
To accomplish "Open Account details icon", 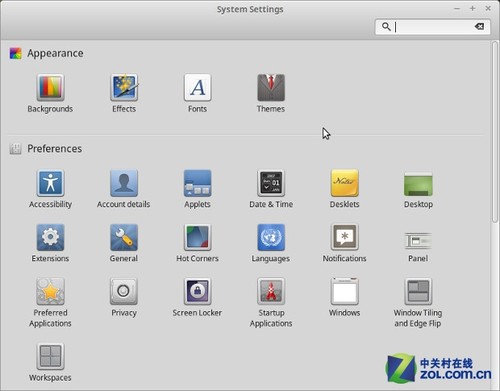I will coord(124,183).
